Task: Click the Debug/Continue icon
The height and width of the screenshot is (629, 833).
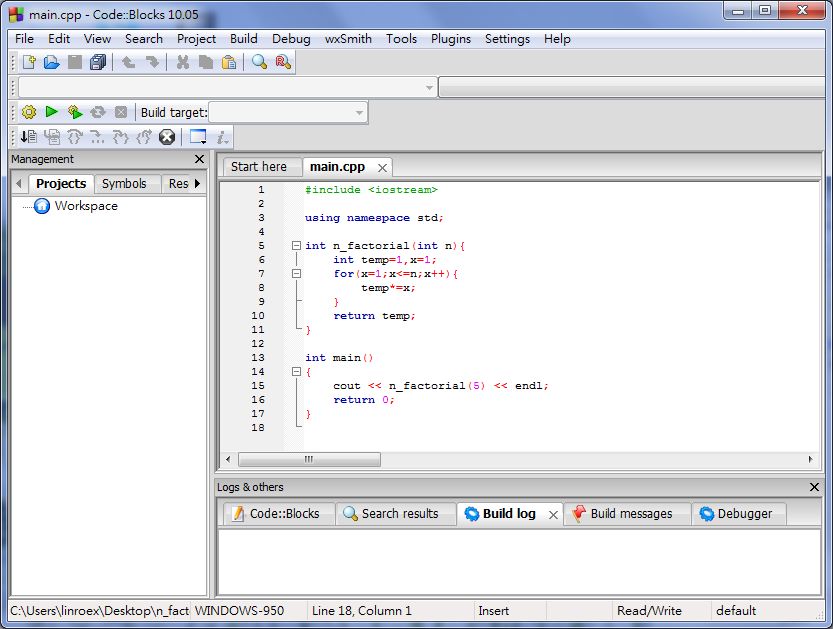Action: (29, 137)
